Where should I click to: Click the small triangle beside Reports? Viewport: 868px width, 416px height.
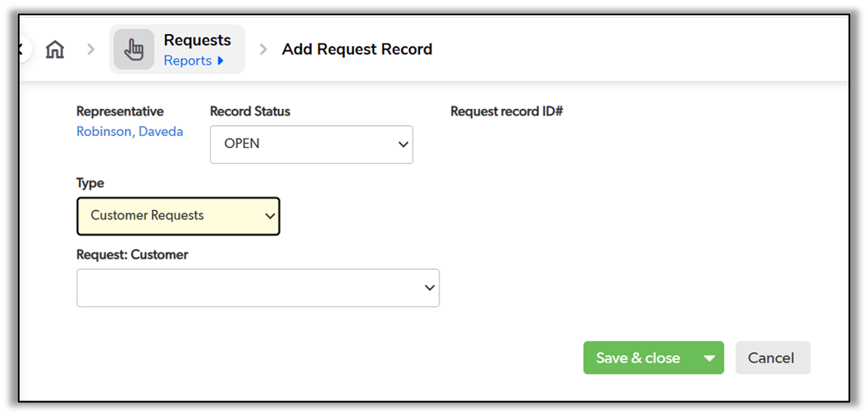pyautogui.click(x=220, y=61)
